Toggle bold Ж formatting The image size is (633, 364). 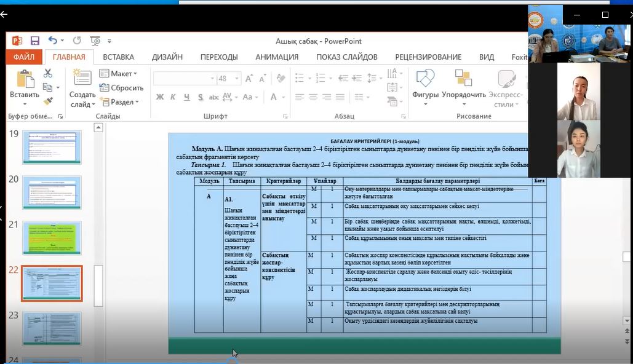coord(160,97)
